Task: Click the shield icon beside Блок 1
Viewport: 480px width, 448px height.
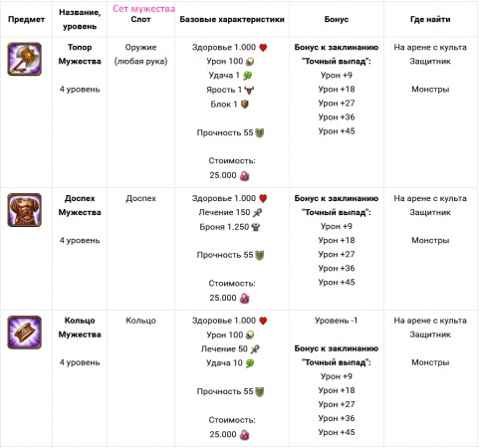Action: click(245, 105)
